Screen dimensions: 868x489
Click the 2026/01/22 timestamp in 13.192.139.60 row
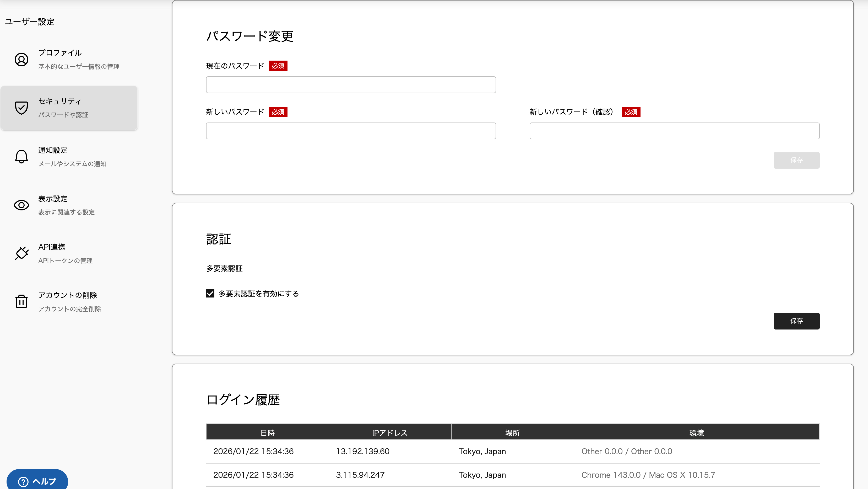click(x=253, y=451)
